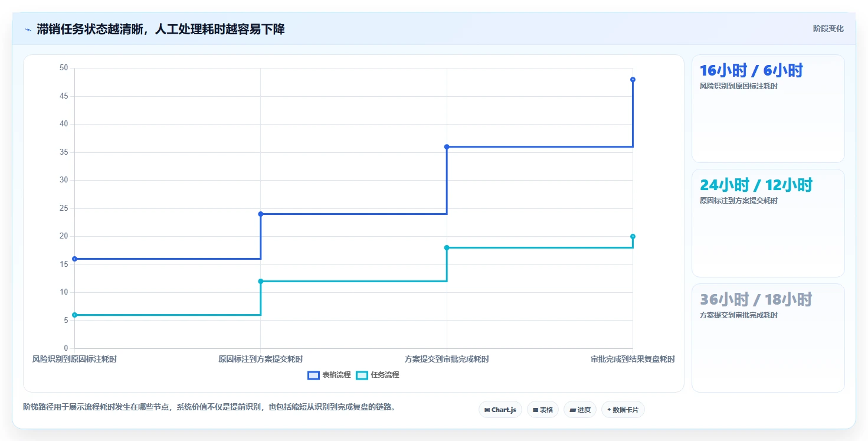This screenshot has height=441, width=868.
Task: Click the 表格流程 data point at 16
Action: (74, 259)
